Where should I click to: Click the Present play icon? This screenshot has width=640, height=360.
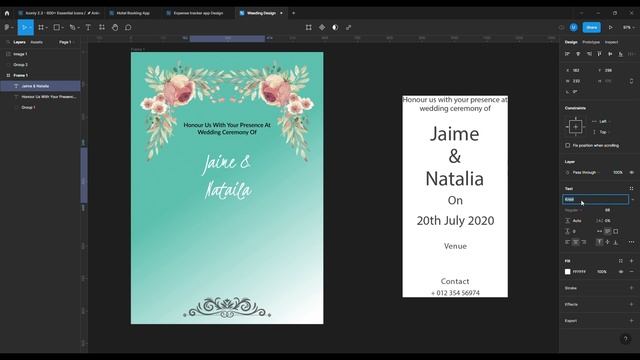611,27
